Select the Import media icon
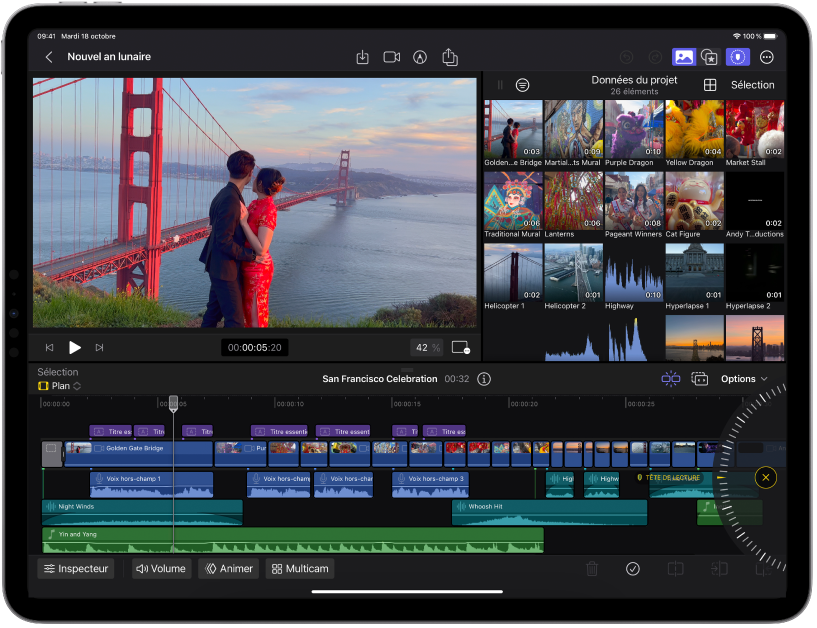 click(362, 57)
